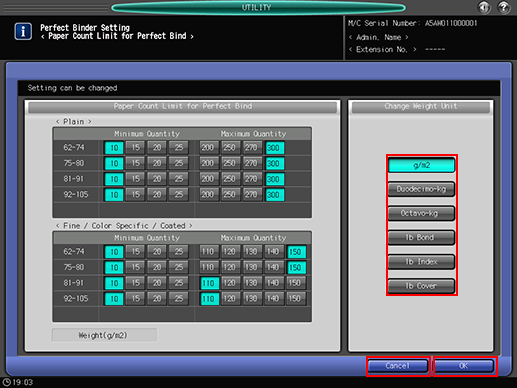
Task: Choose Octavo-kg weight unit
Action: coord(421,213)
